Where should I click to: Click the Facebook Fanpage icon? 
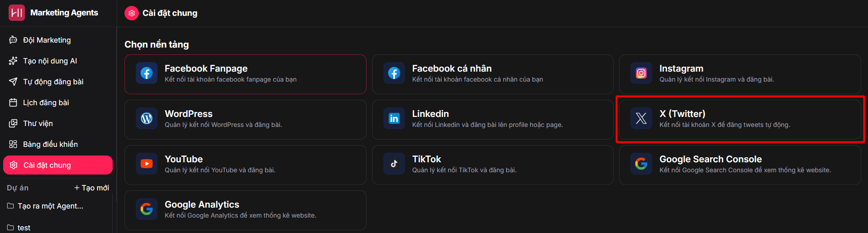pyautogui.click(x=147, y=73)
